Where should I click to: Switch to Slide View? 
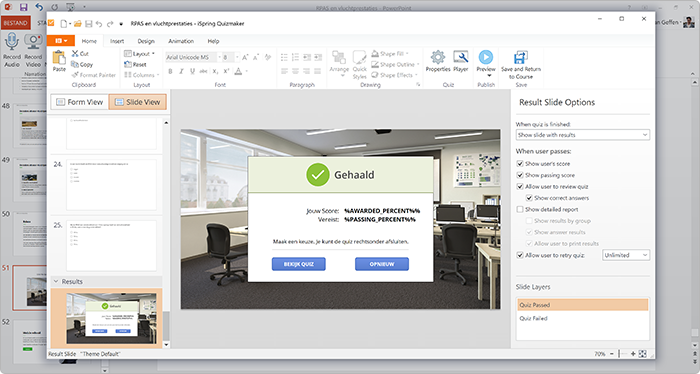(x=138, y=102)
